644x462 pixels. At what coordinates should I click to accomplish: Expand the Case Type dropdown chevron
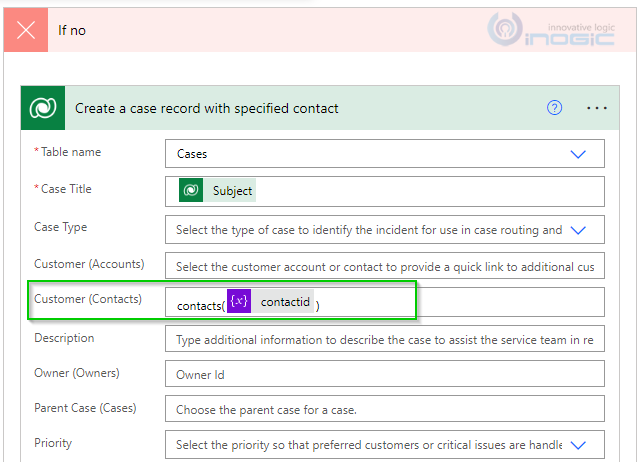[577, 229]
